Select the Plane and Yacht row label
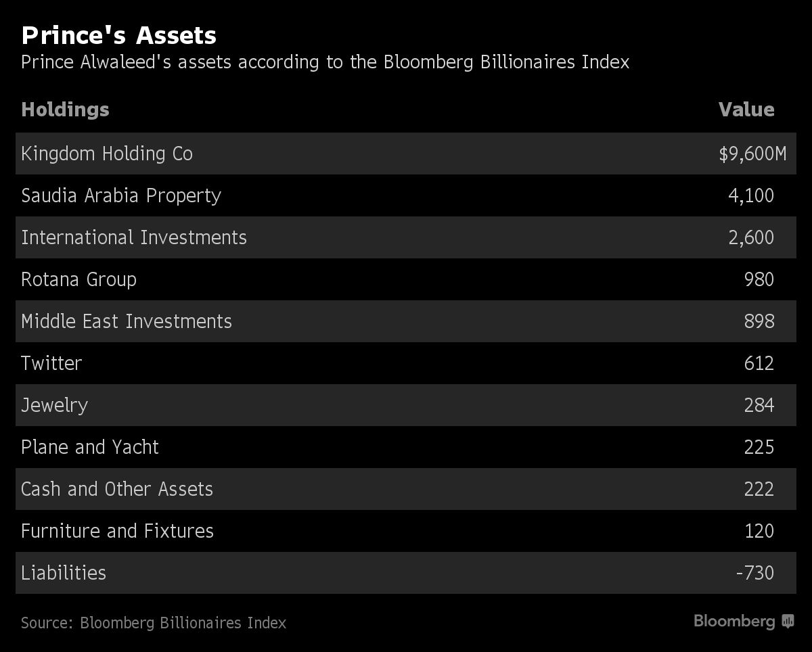The width and height of the screenshot is (812, 652). pyautogui.click(x=90, y=448)
